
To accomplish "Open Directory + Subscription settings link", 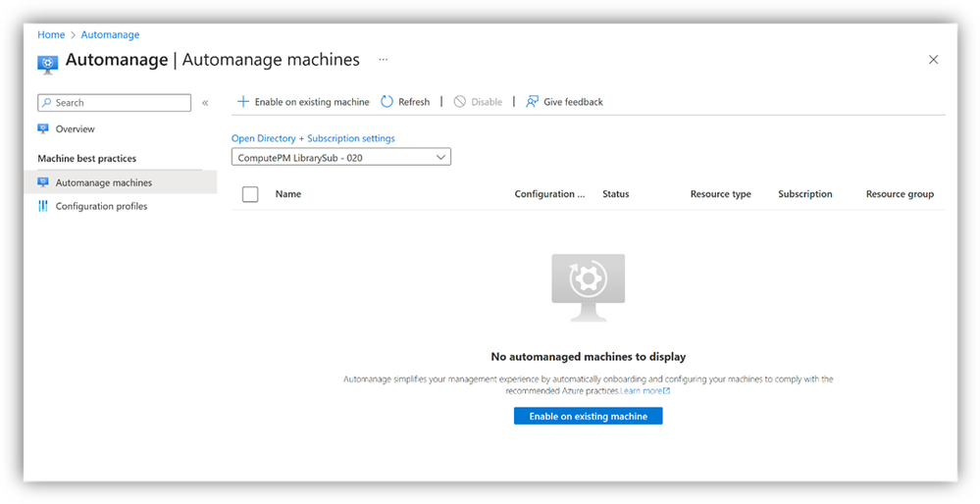I will click(x=313, y=138).
